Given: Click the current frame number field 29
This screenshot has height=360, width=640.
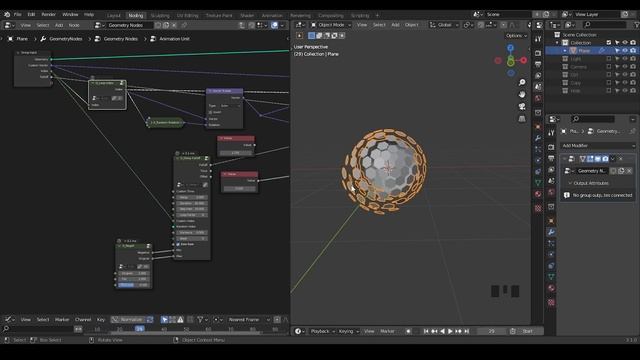Looking at the screenshot, I should click(x=491, y=331).
